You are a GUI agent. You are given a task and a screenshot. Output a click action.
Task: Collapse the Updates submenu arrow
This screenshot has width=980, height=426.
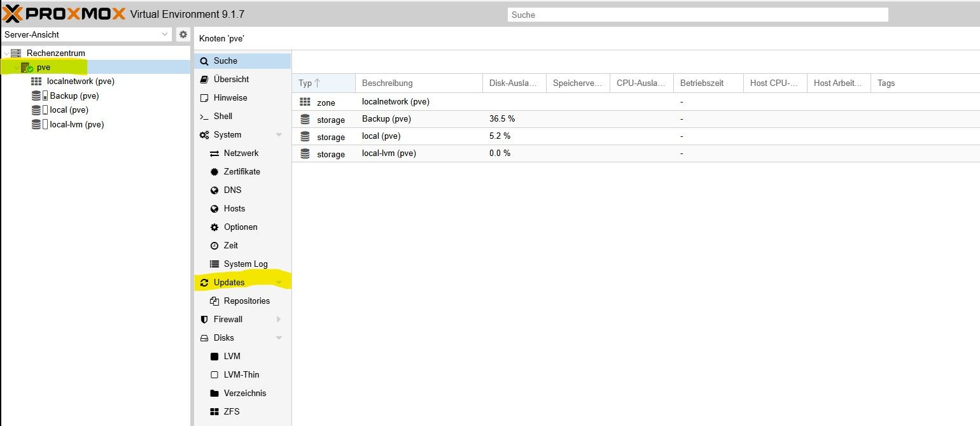(279, 283)
